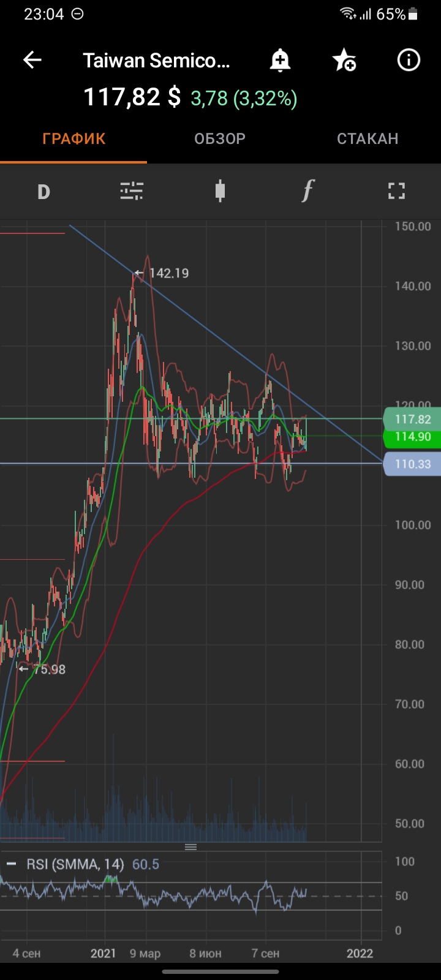Tap the do-not-disturb status icon
Screen dimensions: 441x980
point(78,13)
